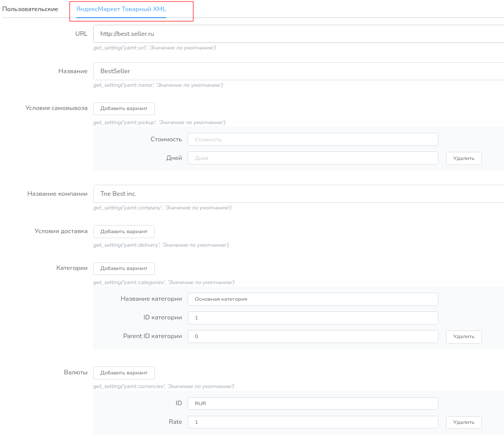Click the Дней input field
Image resolution: width=504 pixels, height=439 pixels.
coord(313,158)
